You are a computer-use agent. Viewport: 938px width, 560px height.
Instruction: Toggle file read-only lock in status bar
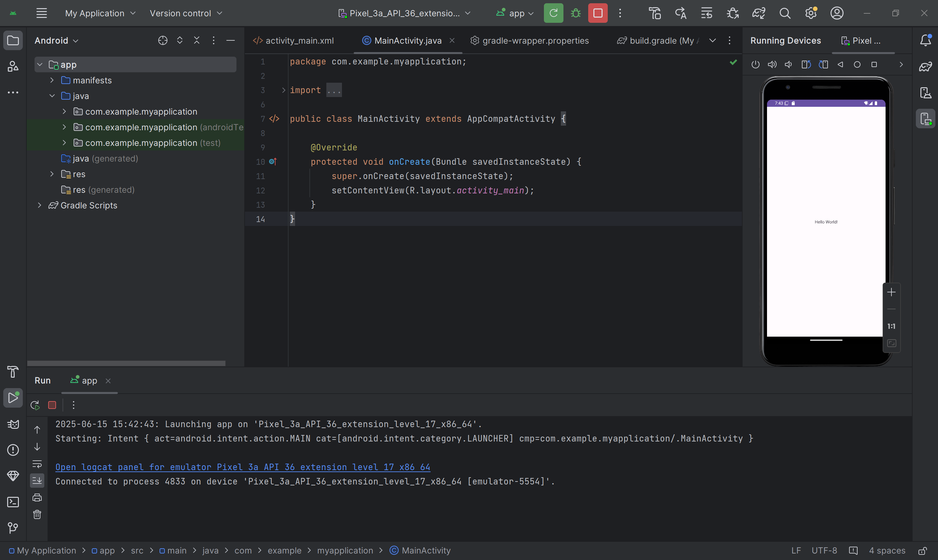(x=922, y=551)
